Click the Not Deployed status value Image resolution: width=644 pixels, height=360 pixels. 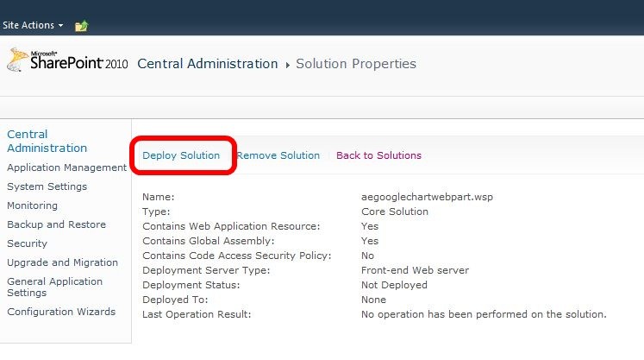tap(394, 285)
